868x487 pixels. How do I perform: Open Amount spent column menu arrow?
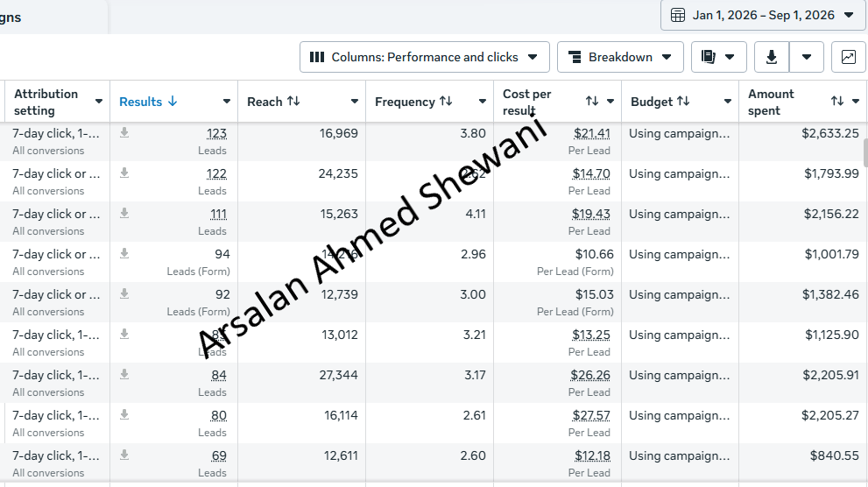click(x=855, y=102)
